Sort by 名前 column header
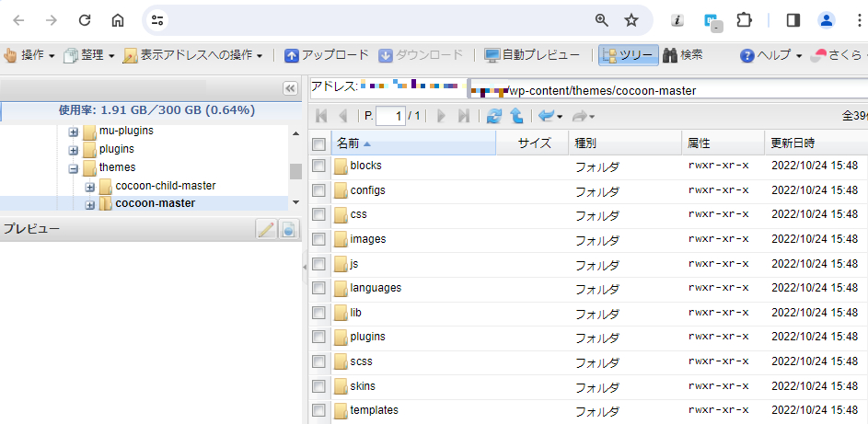 (413, 143)
